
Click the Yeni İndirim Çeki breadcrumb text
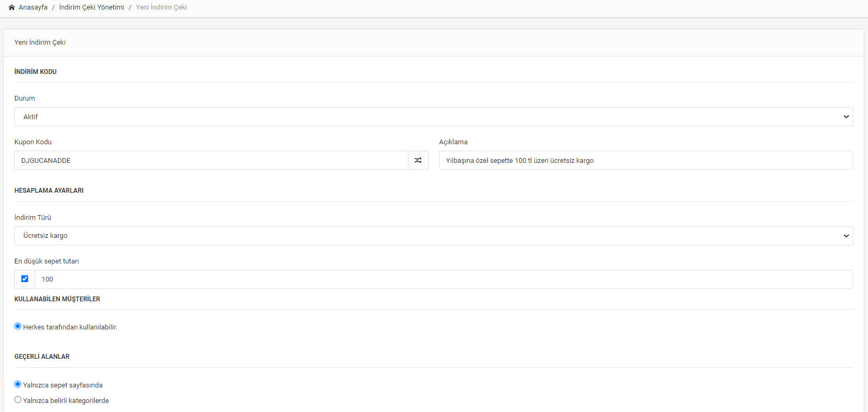click(161, 7)
